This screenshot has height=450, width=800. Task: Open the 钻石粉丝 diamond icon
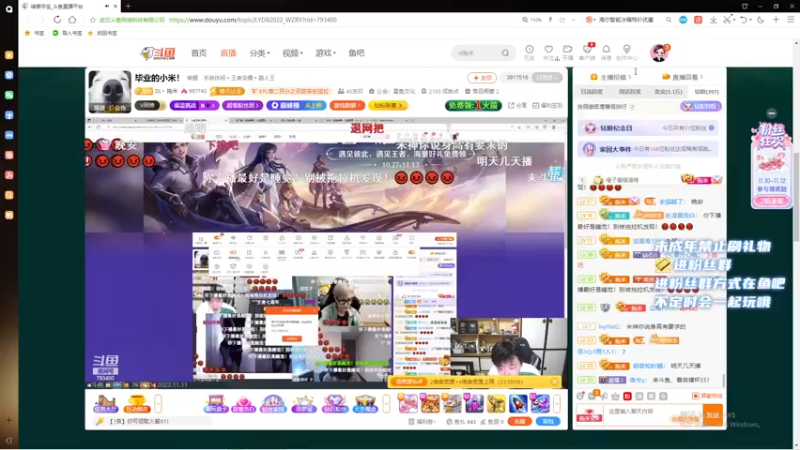tap(335, 404)
